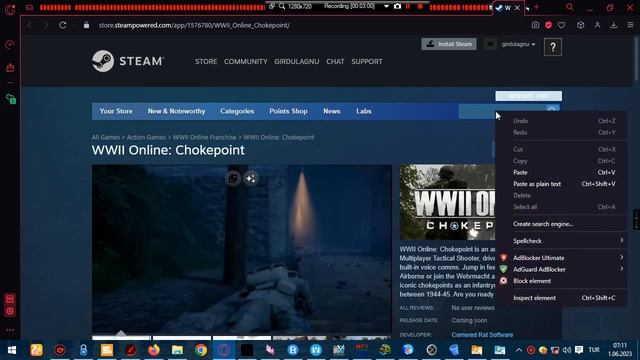This screenshot has height=360, width=640.
Task: Switch the TUR keyboard language indicator
Action: [x=594, y=350]
